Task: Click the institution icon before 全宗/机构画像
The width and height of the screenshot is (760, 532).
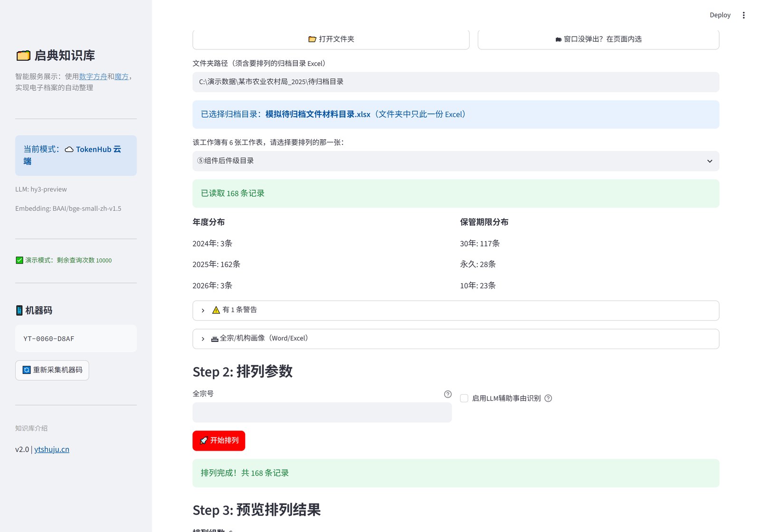Action: [x=215, y=339]
